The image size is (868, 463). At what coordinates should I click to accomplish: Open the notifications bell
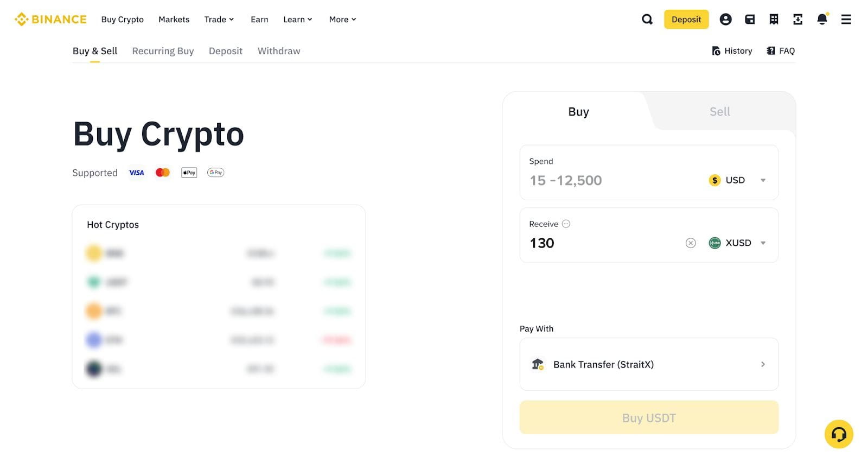(822, 20)
